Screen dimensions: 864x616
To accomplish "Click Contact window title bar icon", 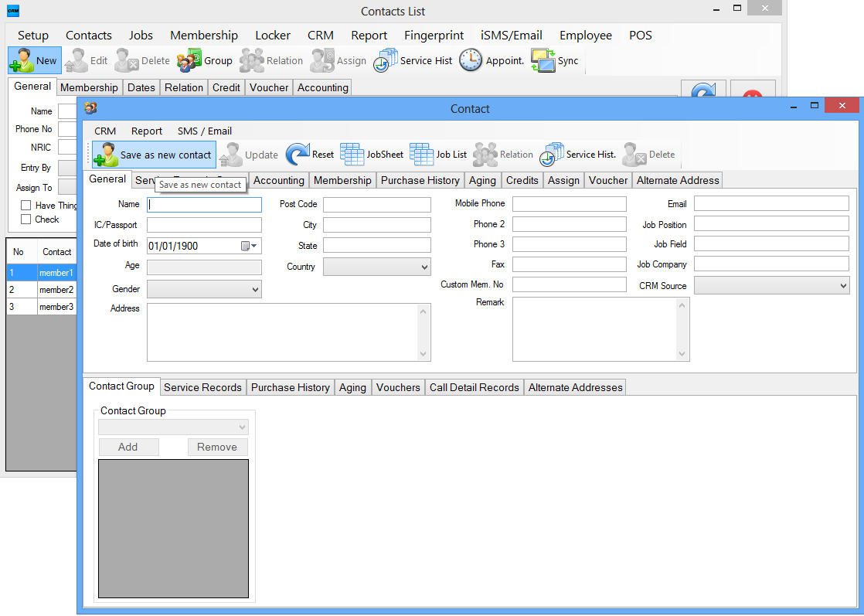I will click(90, 108).
